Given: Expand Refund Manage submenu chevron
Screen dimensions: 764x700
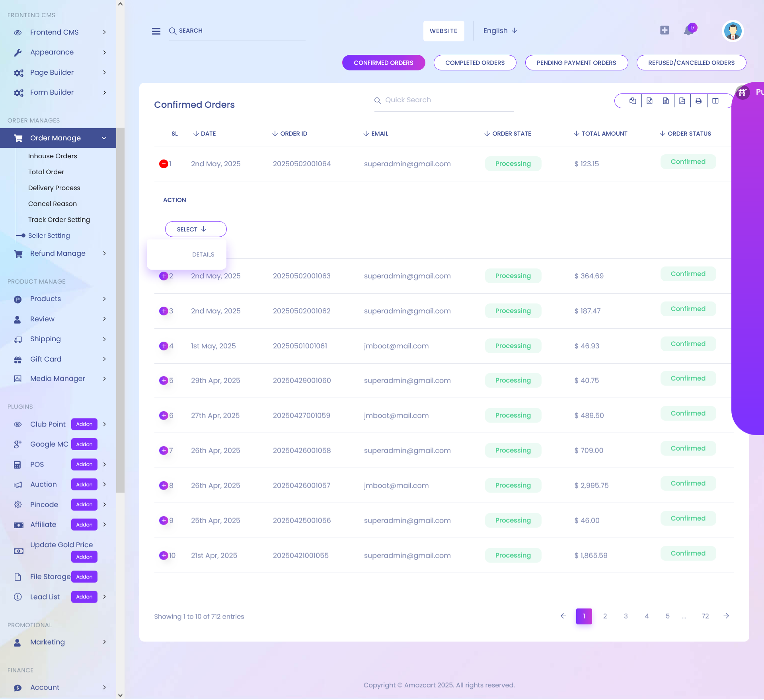Looking at the screenshot, I should tap(105, 253).
